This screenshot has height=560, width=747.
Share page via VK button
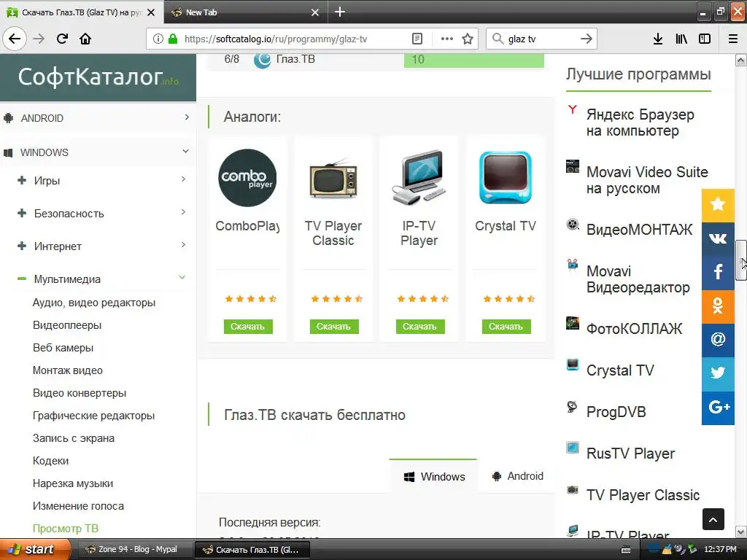point(718,238)
